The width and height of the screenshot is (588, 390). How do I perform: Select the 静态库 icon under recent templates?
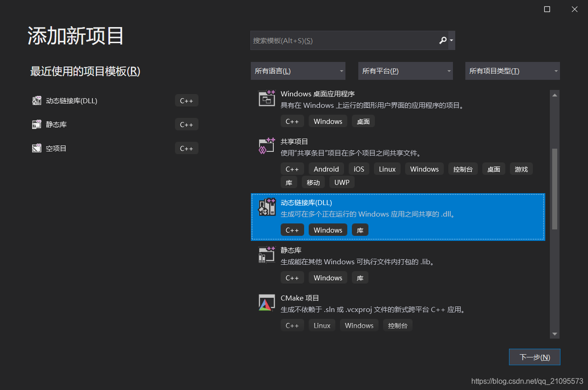[x=36, y=124]
